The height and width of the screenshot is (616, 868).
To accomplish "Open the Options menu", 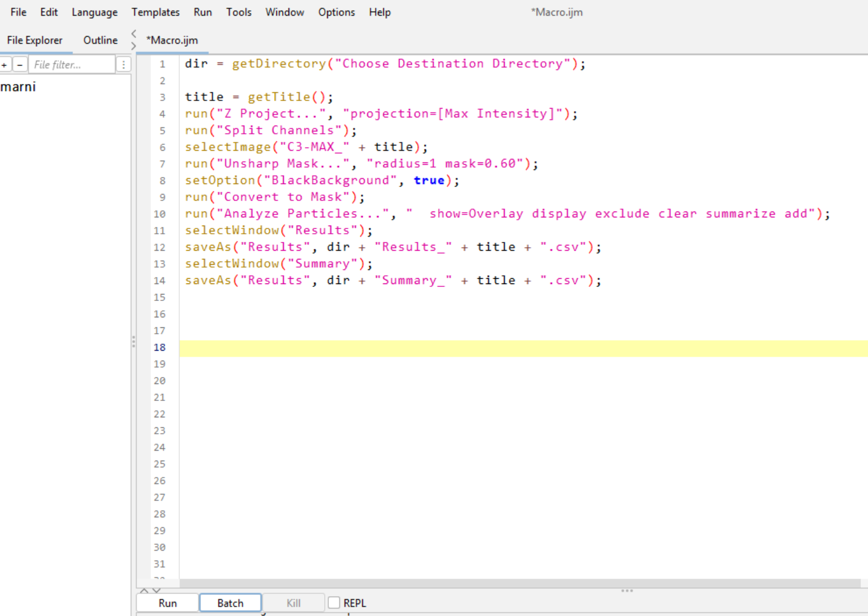I will pos(336,12).
